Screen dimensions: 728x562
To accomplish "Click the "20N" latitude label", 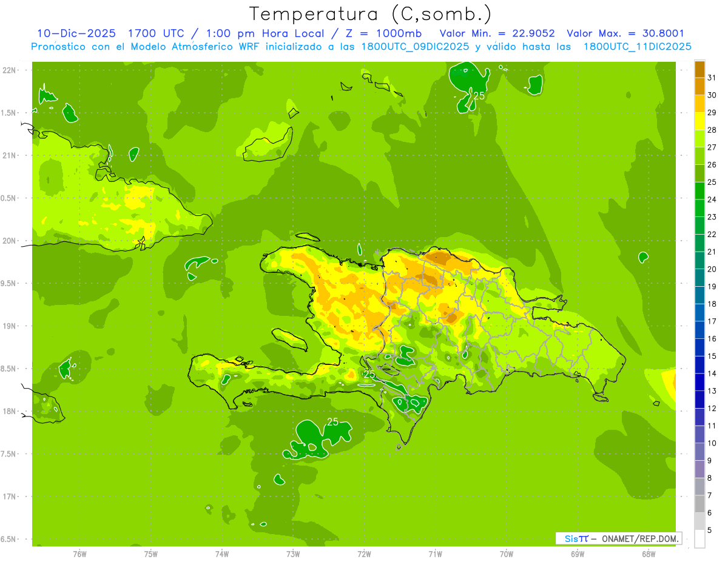I will click(10, 241).
